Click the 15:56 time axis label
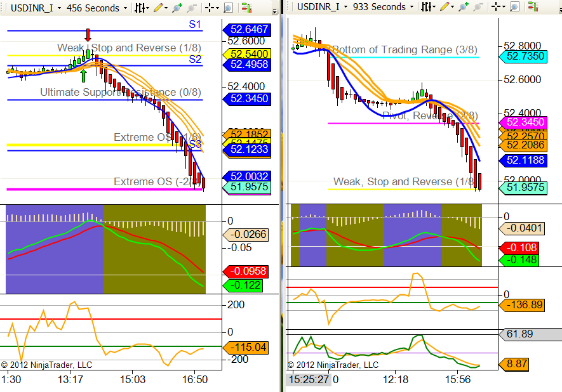 [458, 379]
